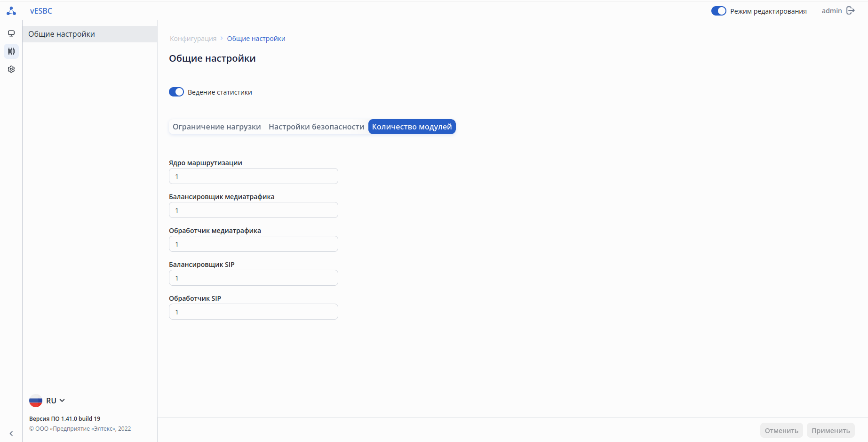Click the vESBC logo icon
868x442 pixels.
[x=11, y=11]
